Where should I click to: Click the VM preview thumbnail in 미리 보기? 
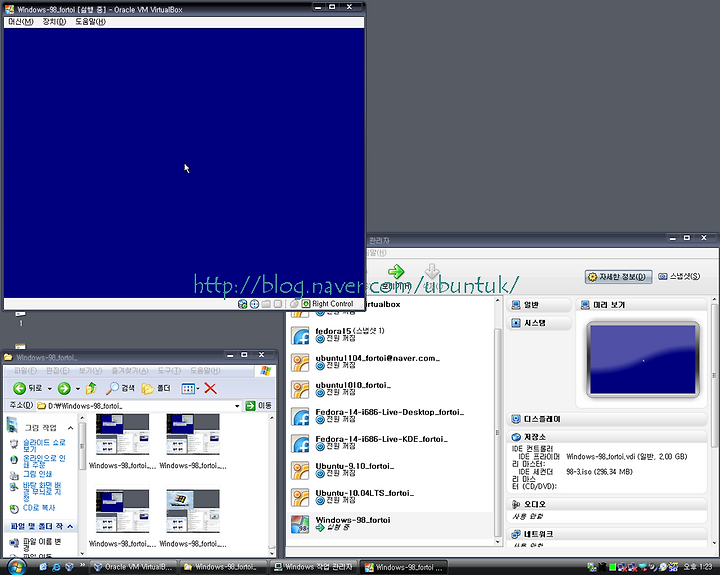pyautogui.click(x=643, y=360)
